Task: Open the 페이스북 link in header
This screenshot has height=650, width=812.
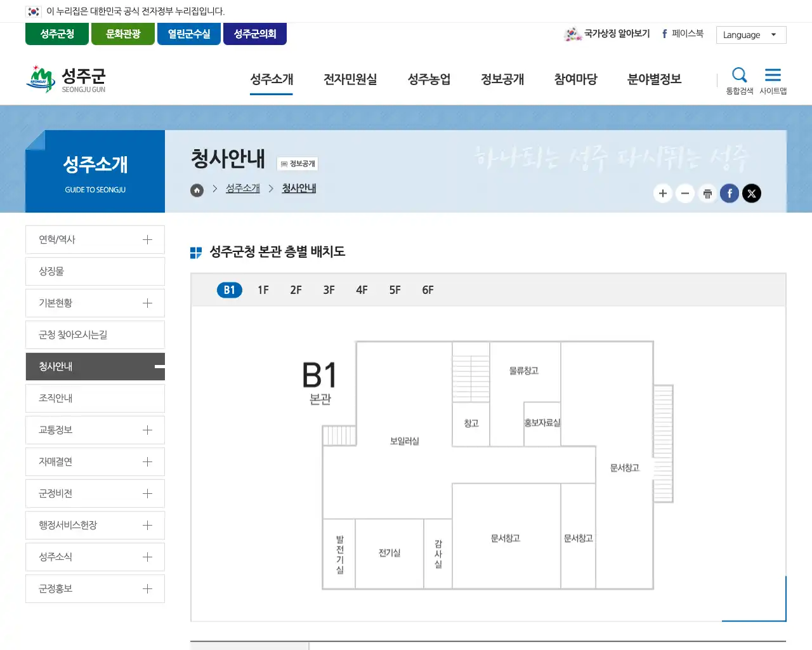Action: [683, 34]
